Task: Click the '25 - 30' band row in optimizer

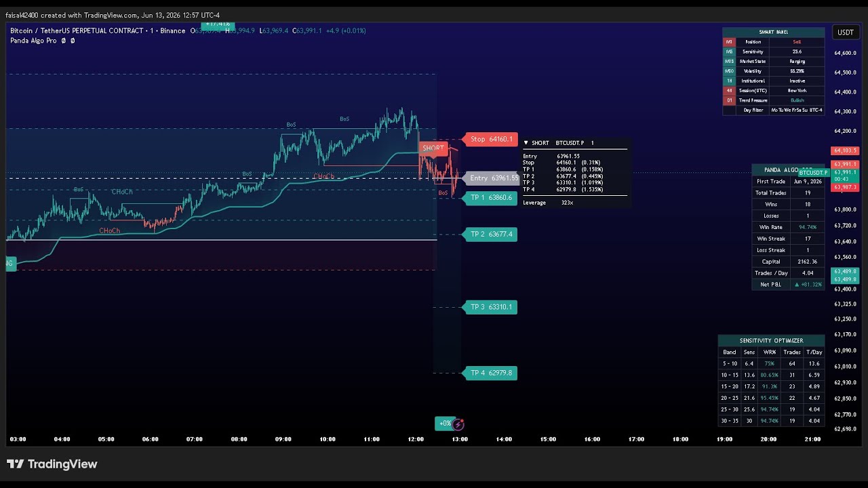Action: [x=771, y=410]
